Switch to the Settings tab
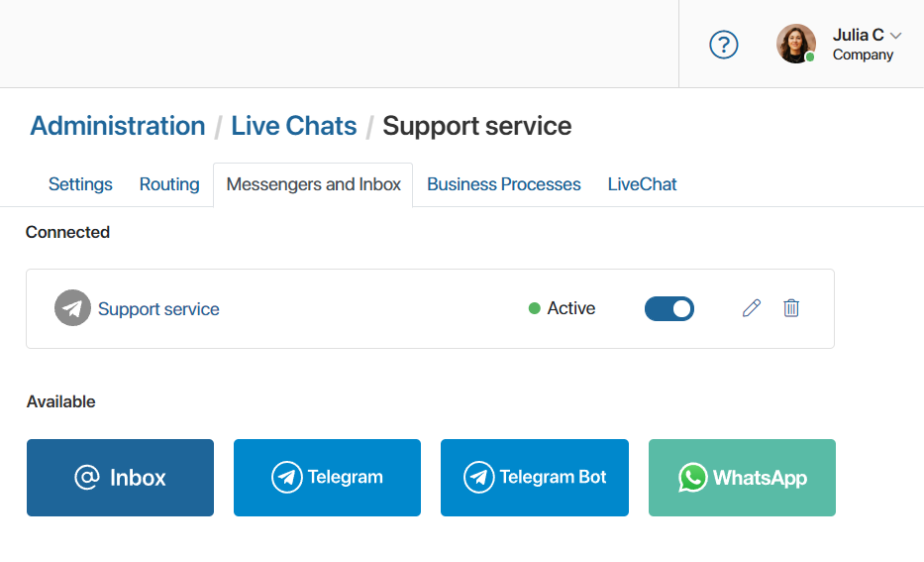The image size is (924, 562). click(x=80, y=184)
